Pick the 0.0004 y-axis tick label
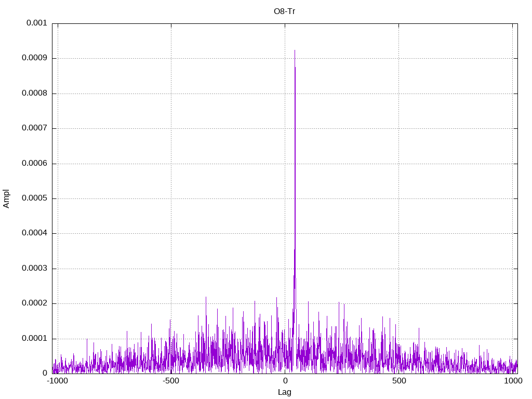 (34, 233)
